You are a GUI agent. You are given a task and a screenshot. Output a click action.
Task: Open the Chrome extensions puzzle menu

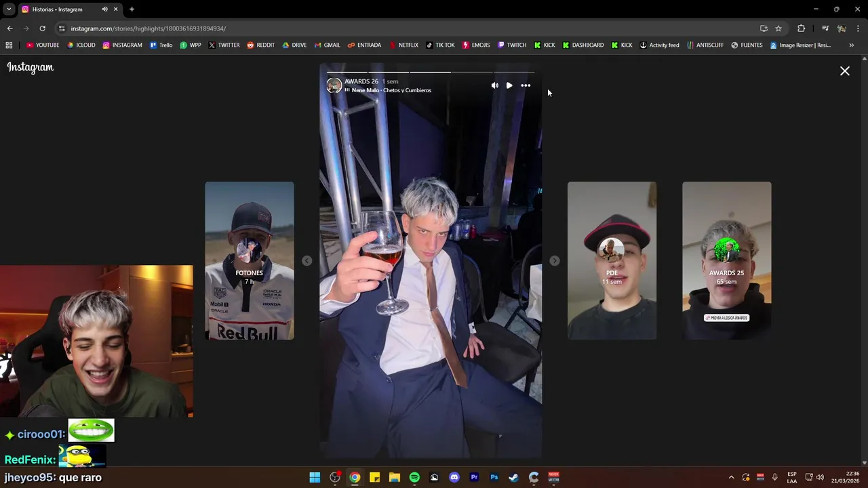pyautogui.click(x=801, y=28)
